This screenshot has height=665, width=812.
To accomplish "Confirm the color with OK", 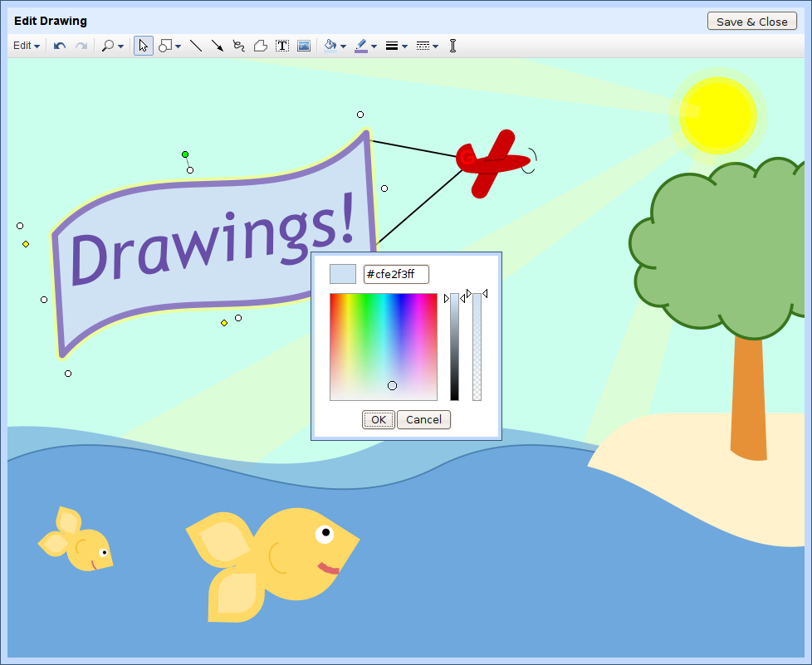I will point(379,419).
